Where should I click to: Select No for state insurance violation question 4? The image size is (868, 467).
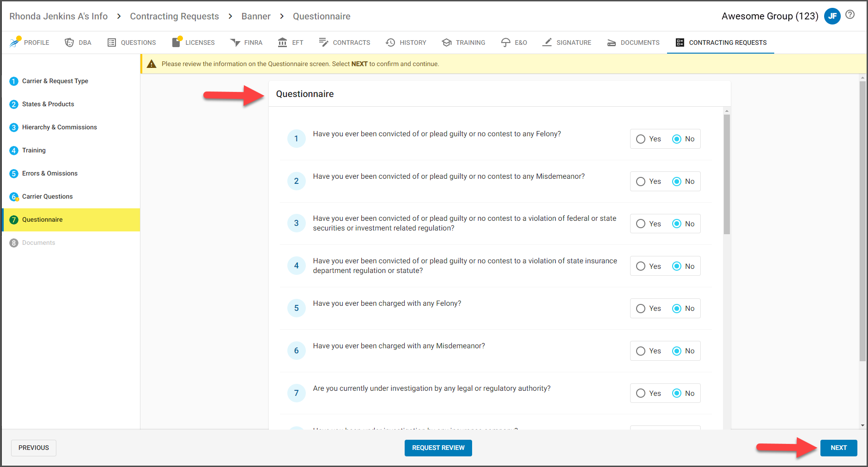click(x=677, y=266)
